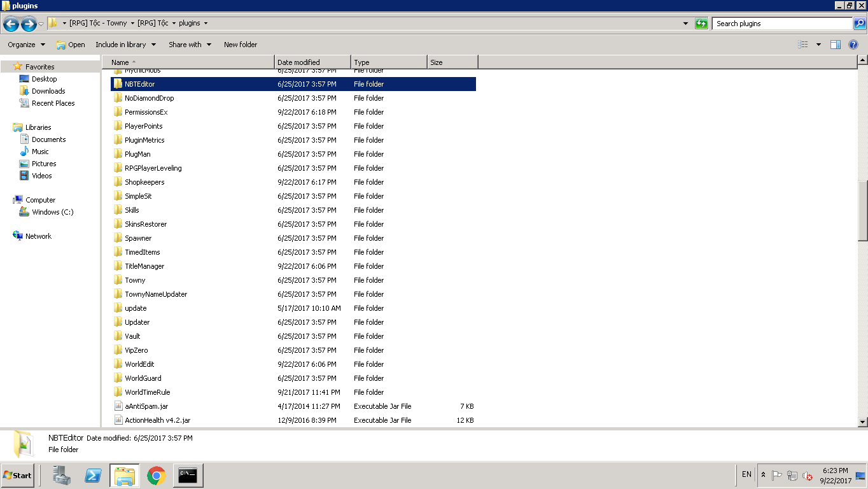Select the PlayerPoints folder name
The width and height of the screenshot is (868, 489).
click(143, 126)
